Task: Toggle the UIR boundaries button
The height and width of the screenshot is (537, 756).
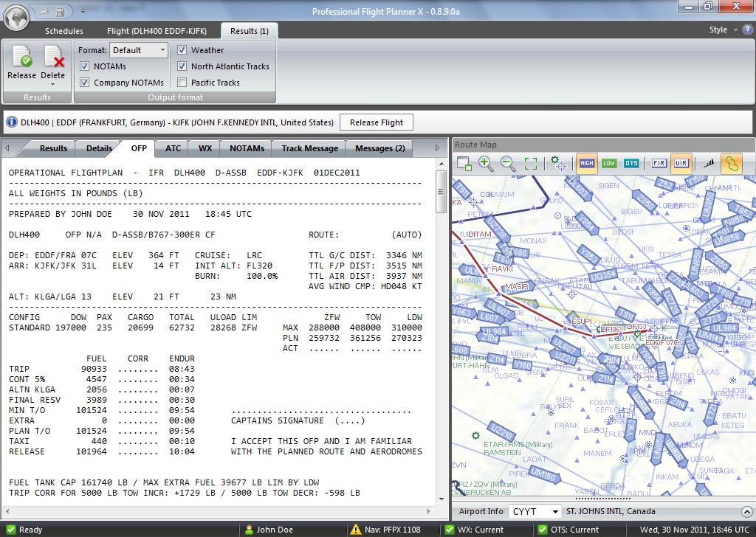Action: [x=681, y=163]
